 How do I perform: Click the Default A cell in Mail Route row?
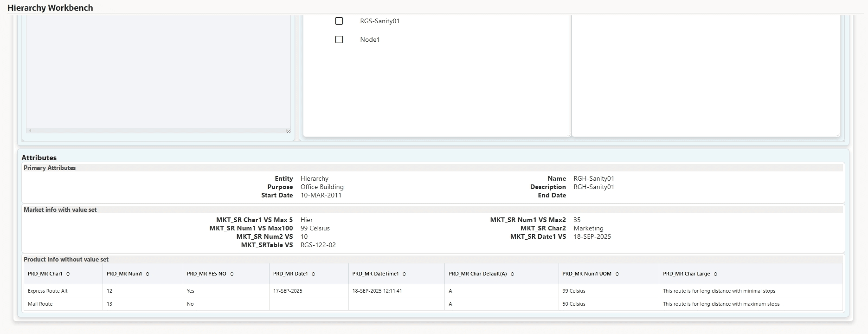(x=502, y=304)
